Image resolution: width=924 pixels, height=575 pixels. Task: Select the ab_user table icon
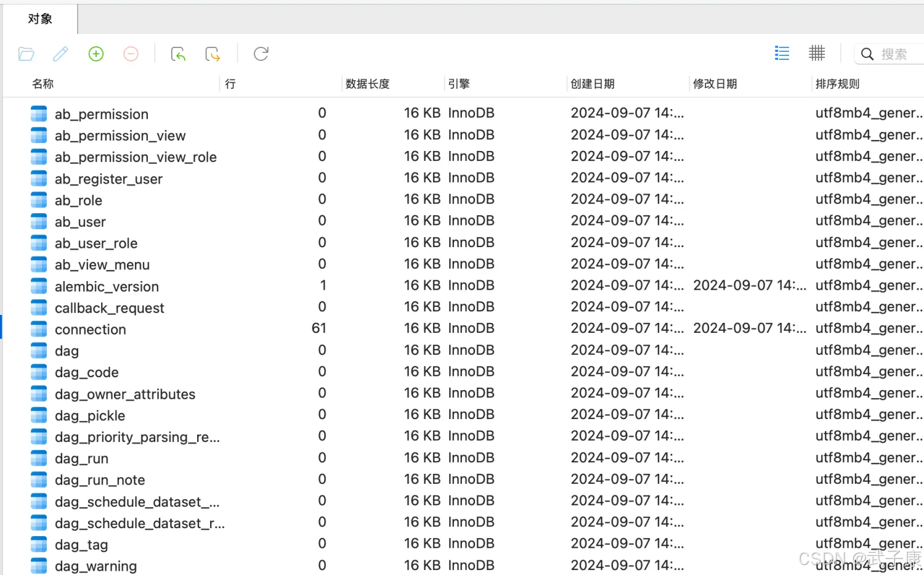click(x=39, y=221)
